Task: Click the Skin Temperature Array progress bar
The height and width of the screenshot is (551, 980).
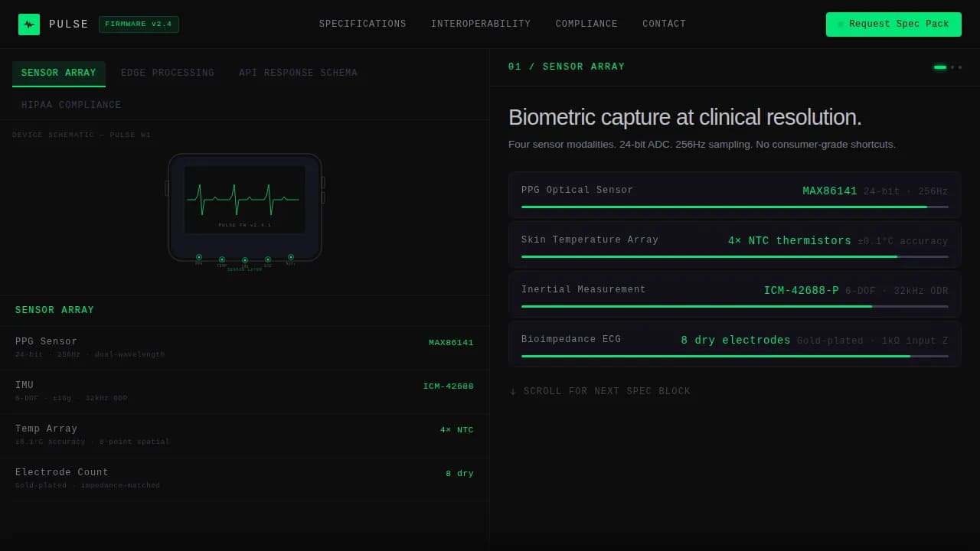Action: 735,256
